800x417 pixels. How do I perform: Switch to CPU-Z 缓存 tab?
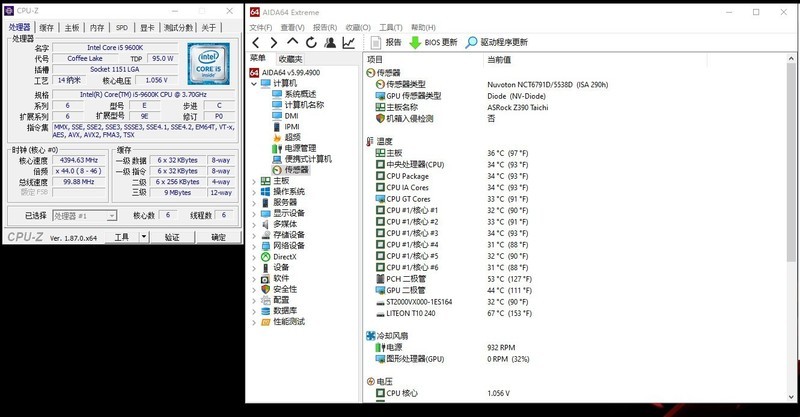(46, 28)
